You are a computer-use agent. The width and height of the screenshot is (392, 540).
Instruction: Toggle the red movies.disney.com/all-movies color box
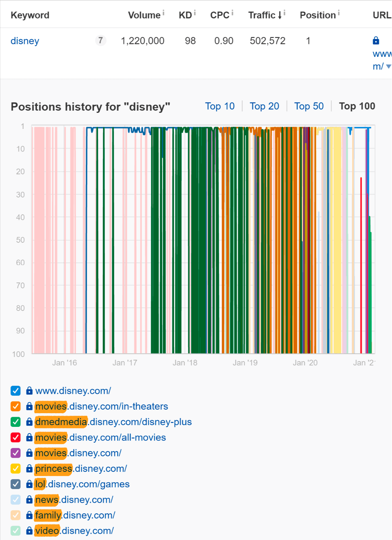pyautogui.click(x=16, y=437)
